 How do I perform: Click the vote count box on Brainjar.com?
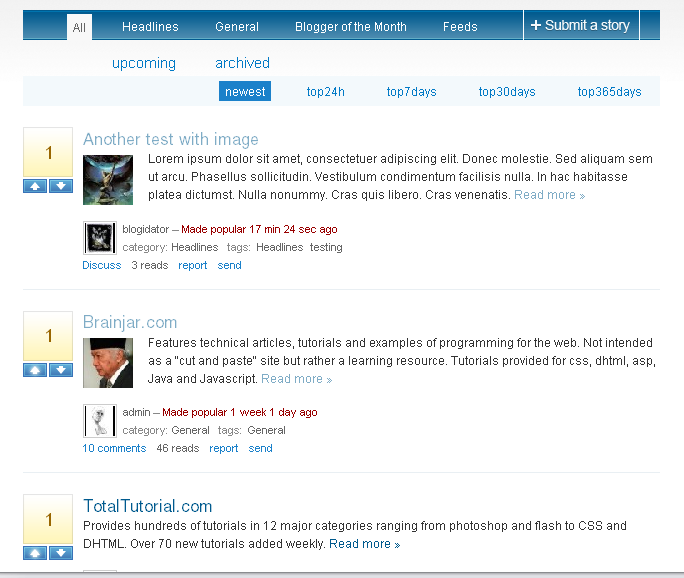(x=48, y=336)
